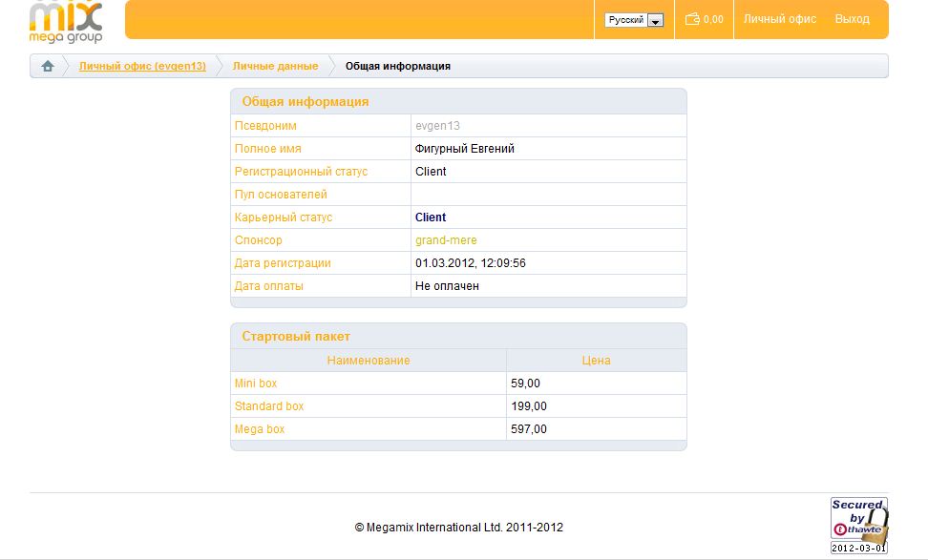
Task: Open the Русский language dropdown
Action: 634,20
